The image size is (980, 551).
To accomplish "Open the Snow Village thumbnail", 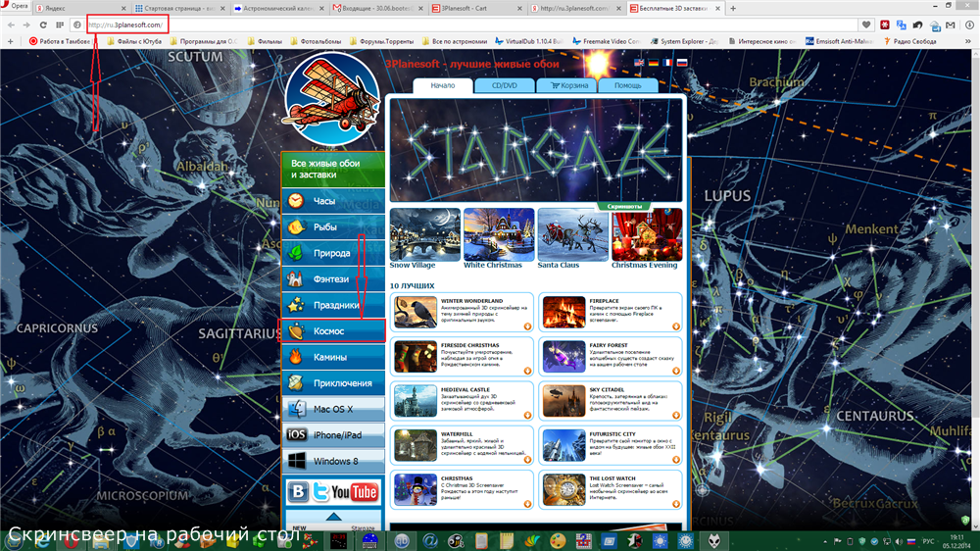I will pyautogui.click(x=425, y=234).
